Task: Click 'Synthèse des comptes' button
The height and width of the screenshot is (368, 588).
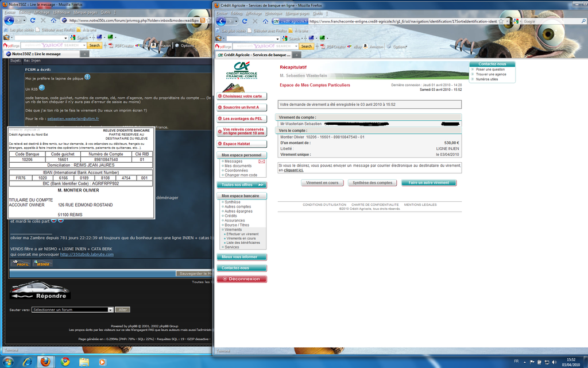Action: 372,183
